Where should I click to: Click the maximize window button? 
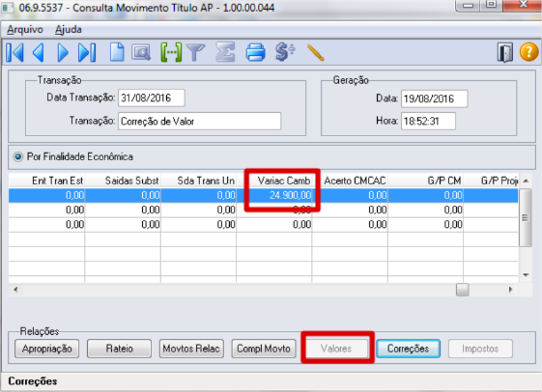pos(491,5)
